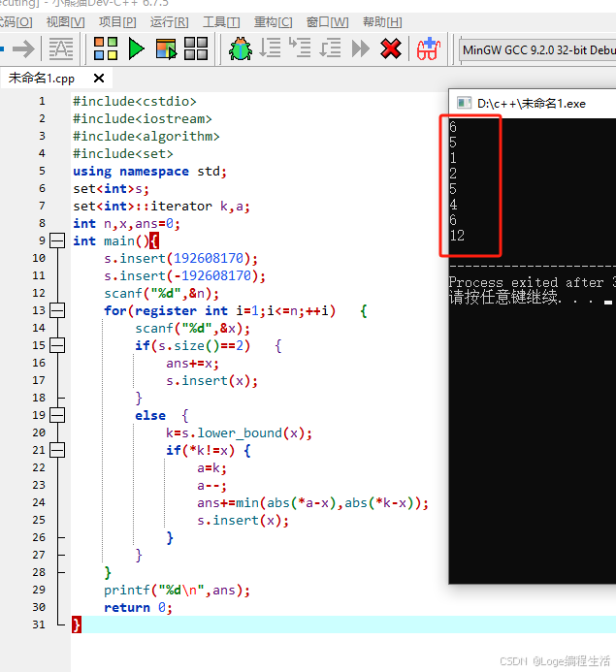Image resolution: width=616 pixels, height=672 pixels.
Task: Click the closing brace on line 31
Action: coord(77,624)
